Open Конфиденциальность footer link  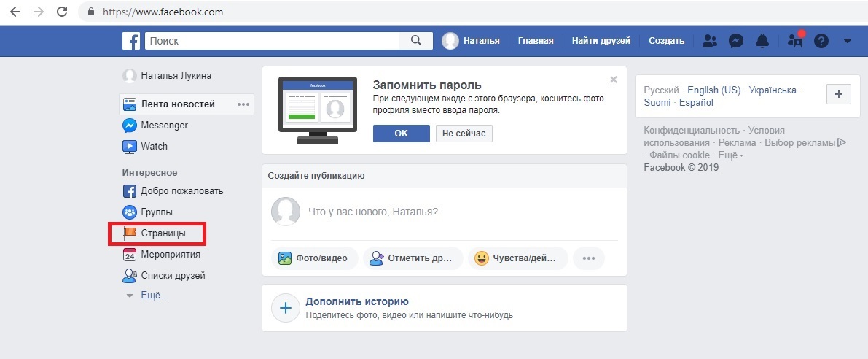(692, 131)
